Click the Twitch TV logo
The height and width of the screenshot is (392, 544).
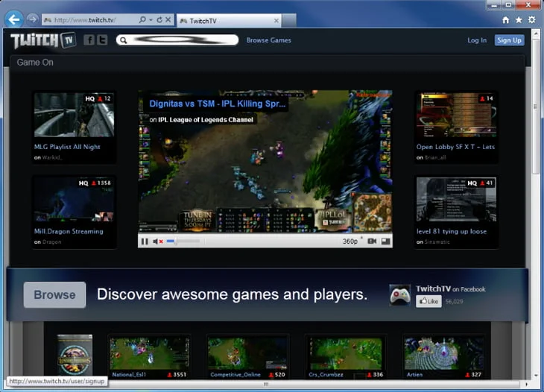click(43, 40)
